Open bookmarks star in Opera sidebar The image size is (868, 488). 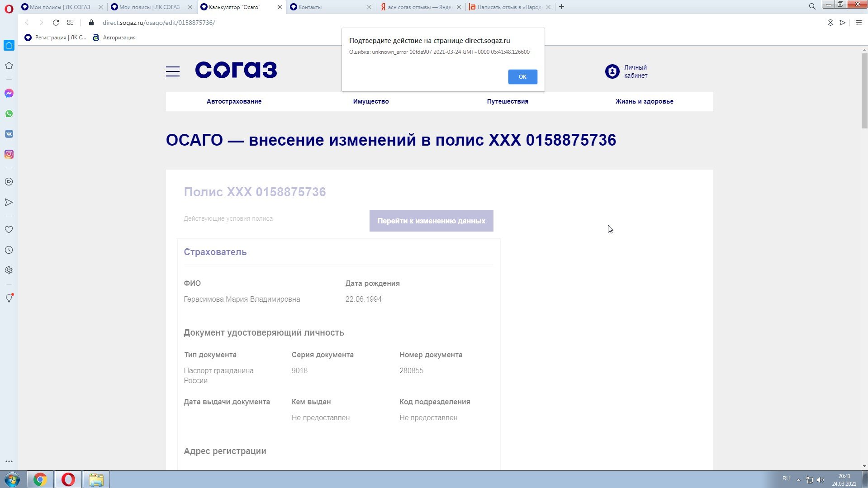(9, 66)
